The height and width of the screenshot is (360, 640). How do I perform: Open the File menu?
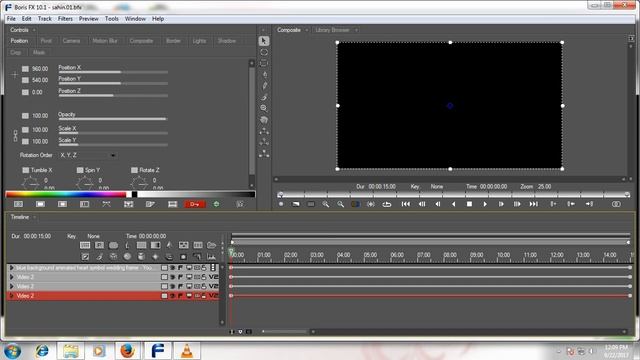[11, 19]
